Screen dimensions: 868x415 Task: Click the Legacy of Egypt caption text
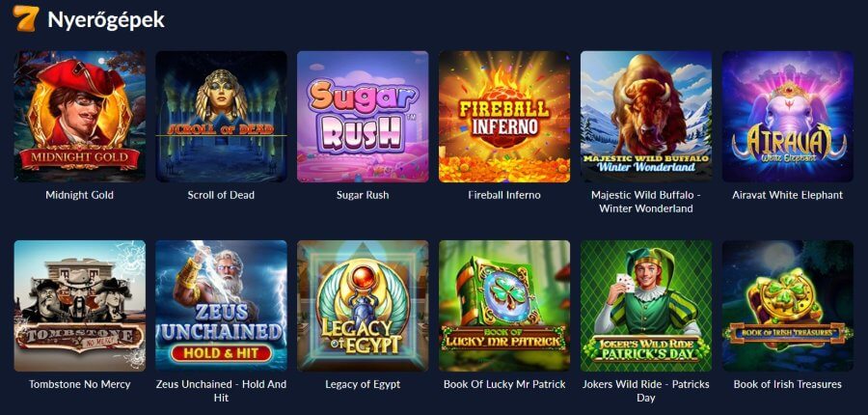363,384
